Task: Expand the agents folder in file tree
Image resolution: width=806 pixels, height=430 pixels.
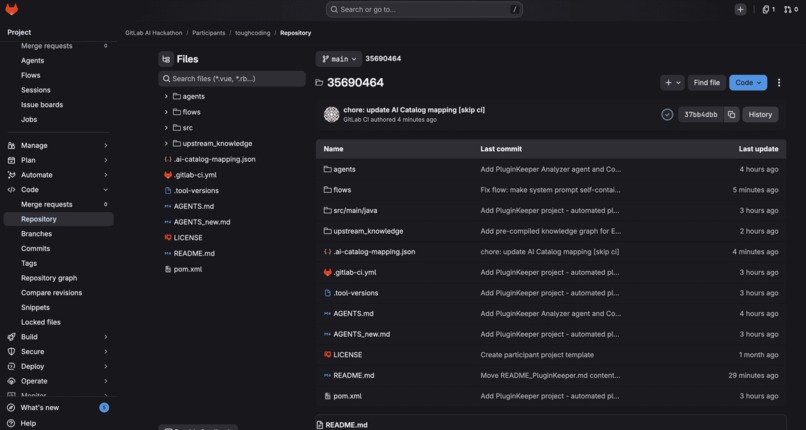Action: 166,96
